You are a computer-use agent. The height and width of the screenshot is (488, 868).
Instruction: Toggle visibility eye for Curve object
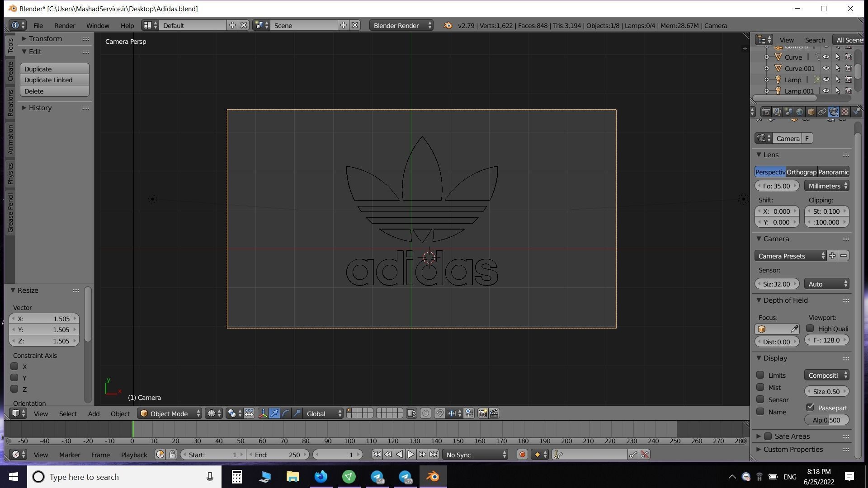[826, 57]
